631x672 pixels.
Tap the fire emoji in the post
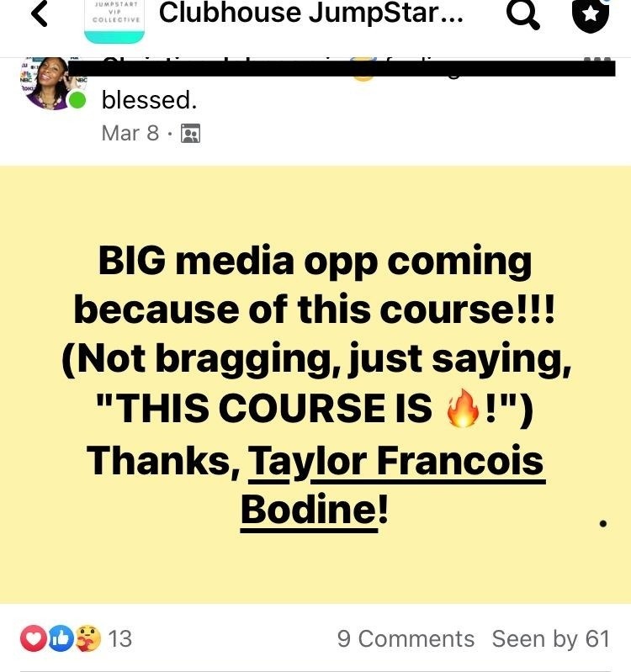tap(463, 408)
